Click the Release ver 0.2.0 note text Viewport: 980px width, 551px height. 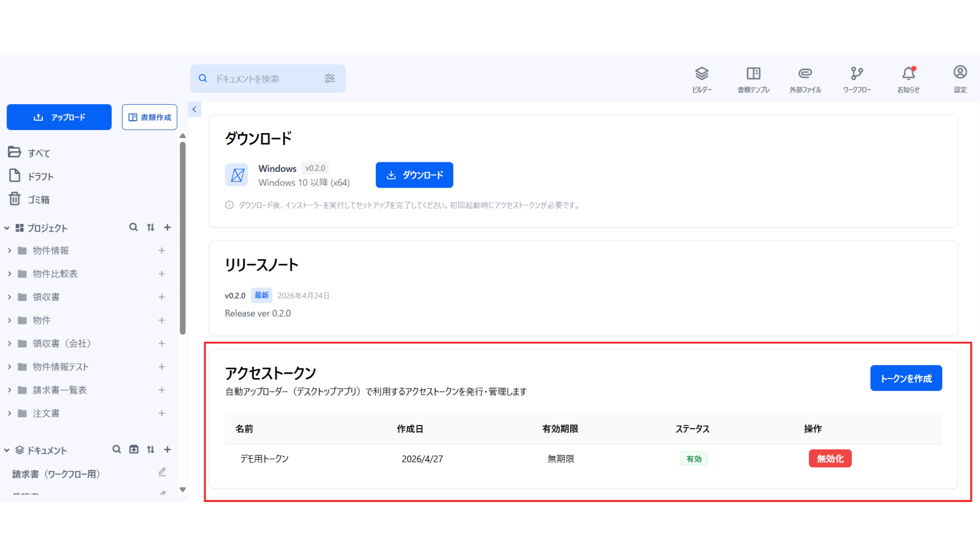coord(258,313)
